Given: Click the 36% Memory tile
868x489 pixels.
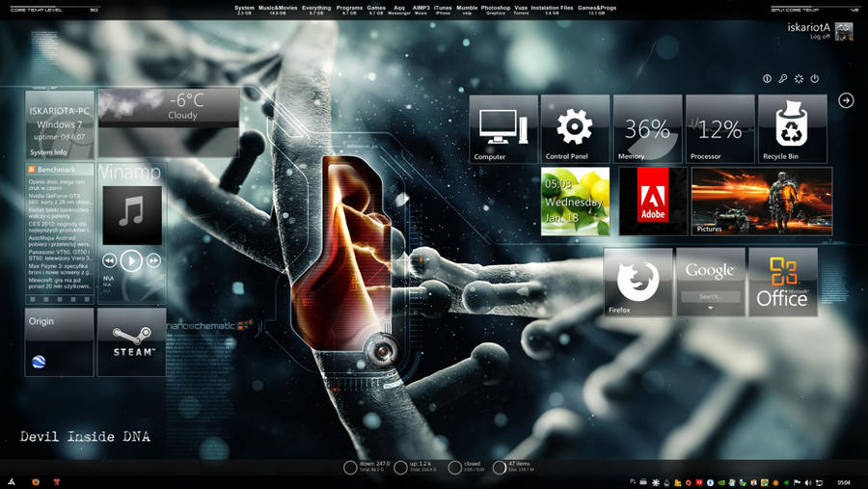Looking at the screenshot, I should 647,128.
